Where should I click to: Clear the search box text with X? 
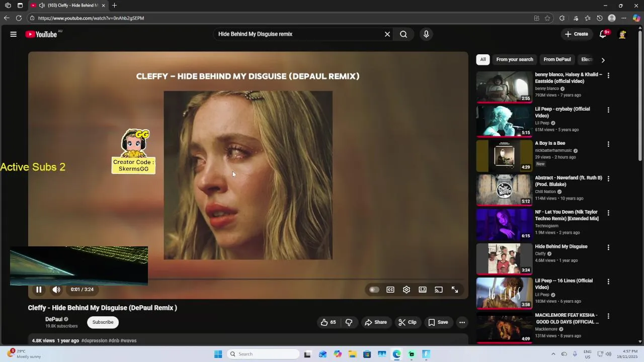click(387, 34)
